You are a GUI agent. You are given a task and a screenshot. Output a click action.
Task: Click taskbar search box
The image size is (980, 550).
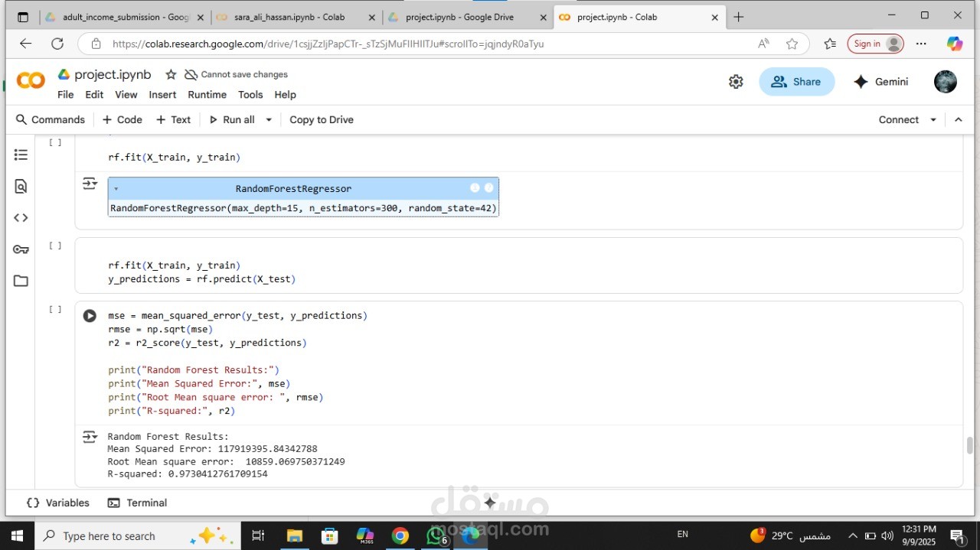[x=138, y=535]
